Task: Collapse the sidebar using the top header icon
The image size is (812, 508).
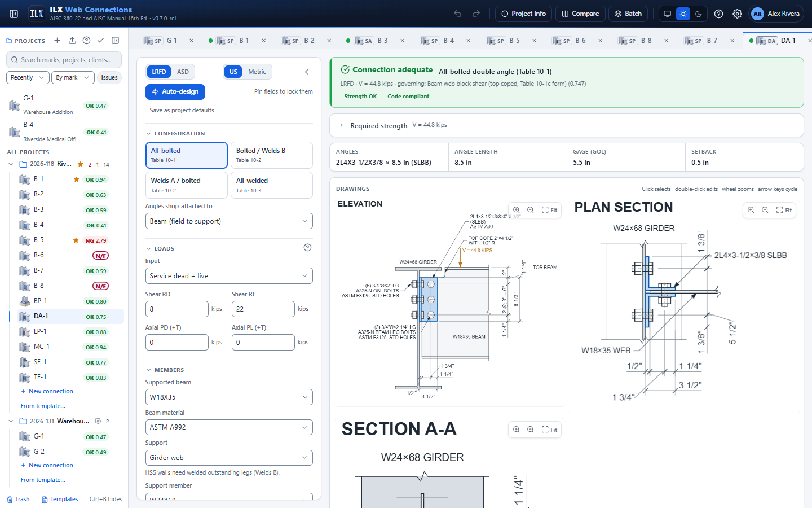Action: click(x=14, y=14)
